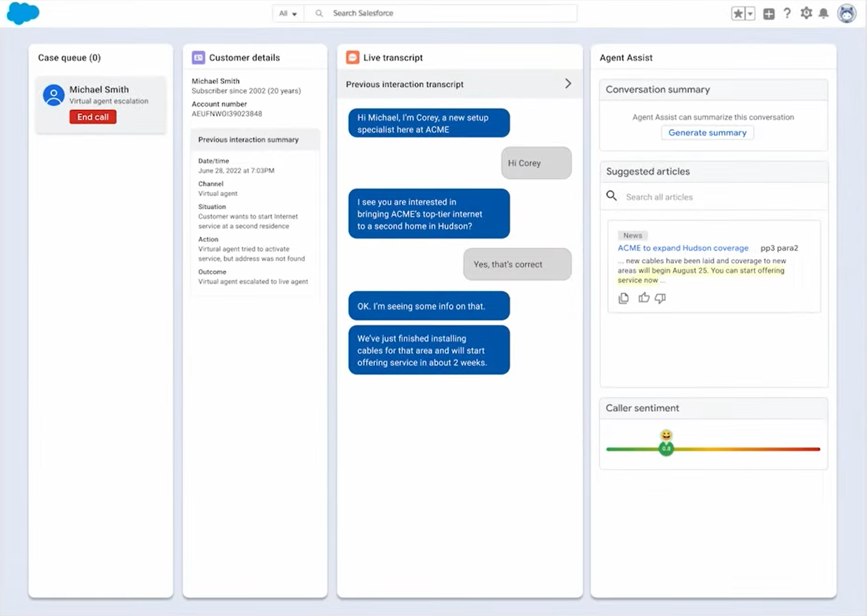Click the caller sentiment slider handle
The height and width of the screenshot is (616, 867).
pyautogui.click(x=666, y=449)
